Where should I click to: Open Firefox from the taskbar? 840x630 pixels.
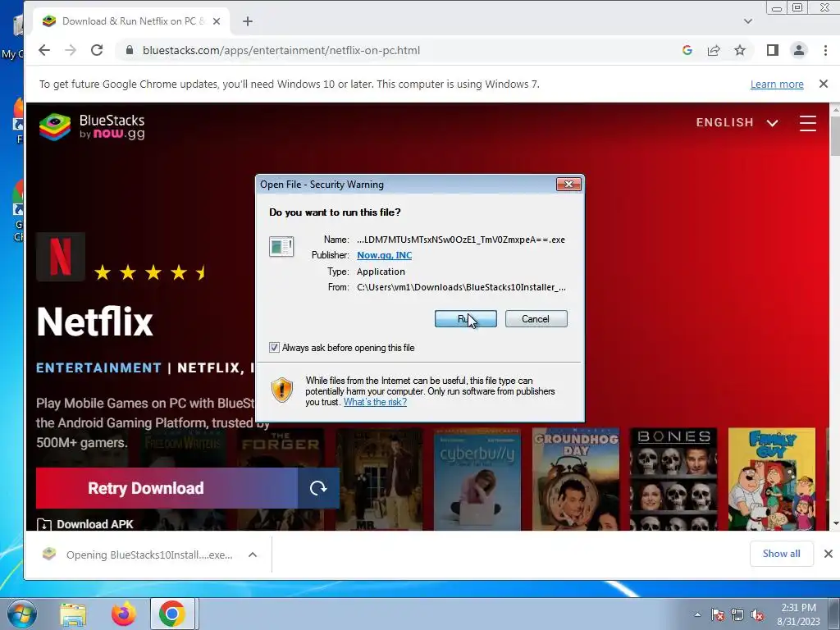pos(124,614)
